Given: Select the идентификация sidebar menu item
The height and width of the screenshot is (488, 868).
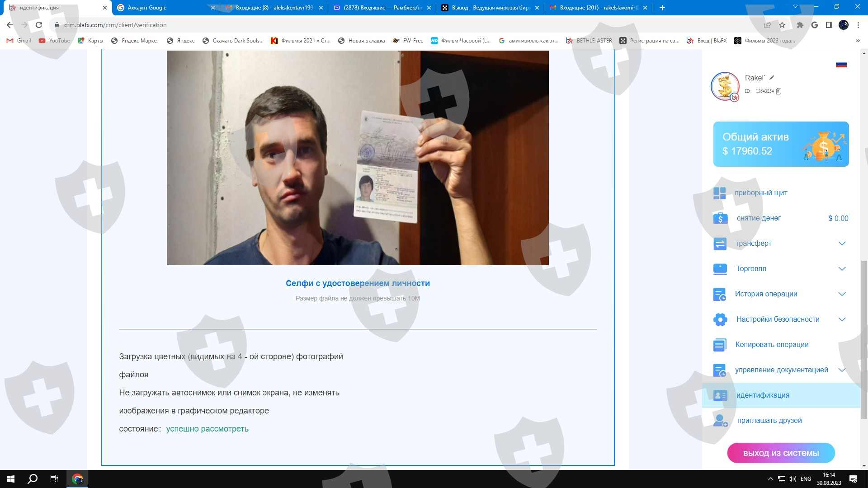Looking at the screenshot, I should [763, 395].
